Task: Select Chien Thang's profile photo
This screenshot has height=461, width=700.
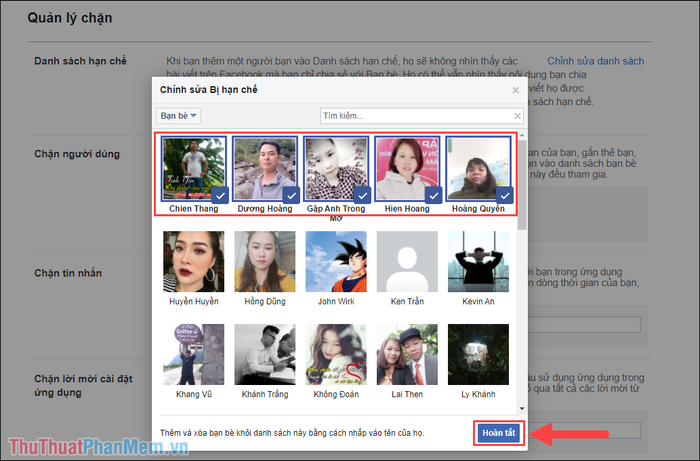Action: point(194,168)
